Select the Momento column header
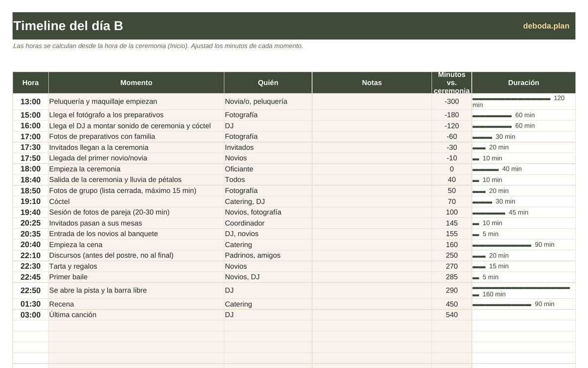588x368 pixels. coord(136,82)
